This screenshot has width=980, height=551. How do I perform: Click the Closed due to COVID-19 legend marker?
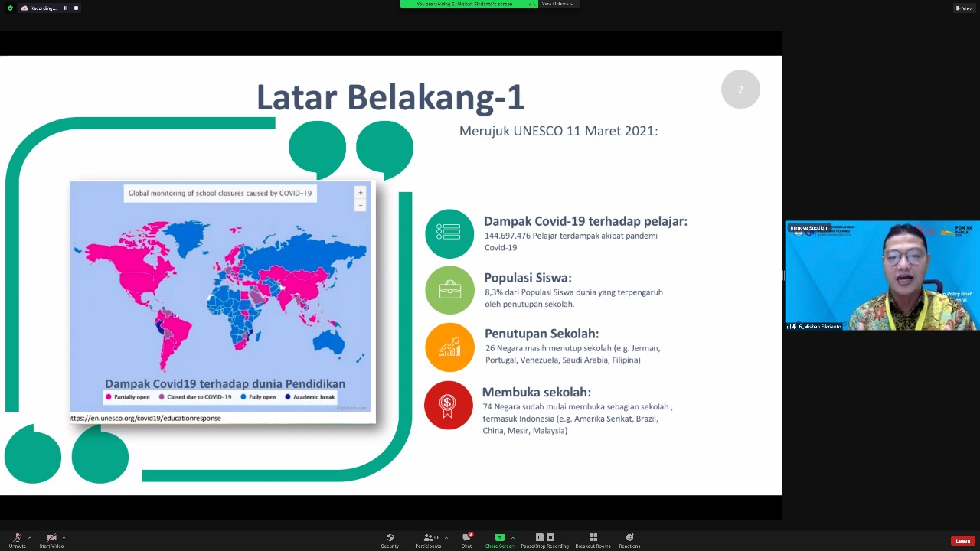[x=162, y=397]
